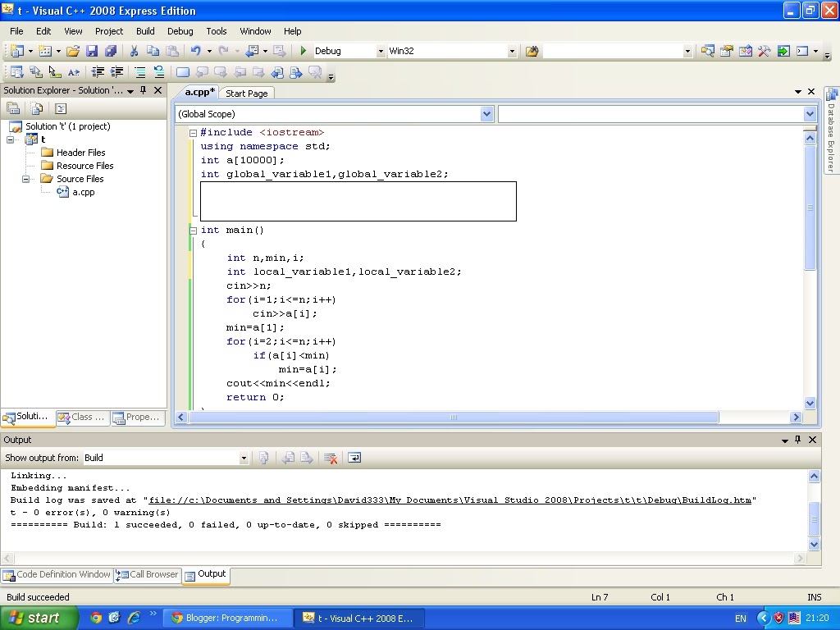Start debugging with the green Run arrow
The image size is (840, 630).
coord(303,51)
